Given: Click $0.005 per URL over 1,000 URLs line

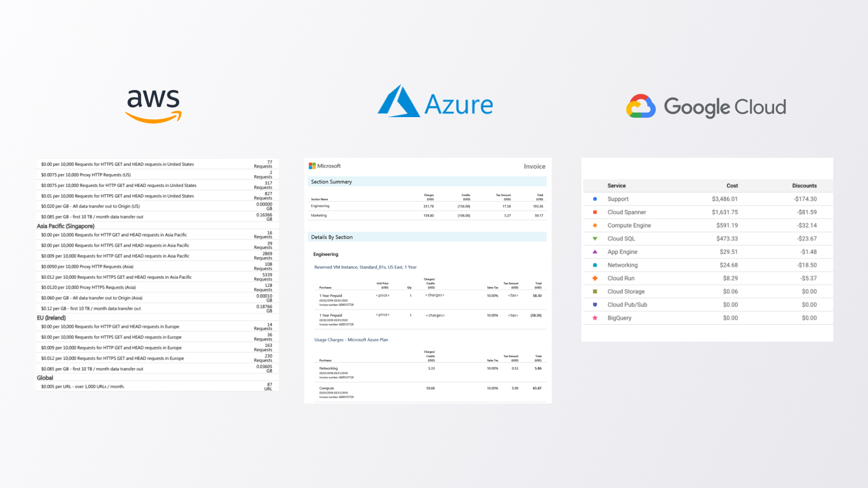Looking at the screenshot, I should (x=82, y=387).
